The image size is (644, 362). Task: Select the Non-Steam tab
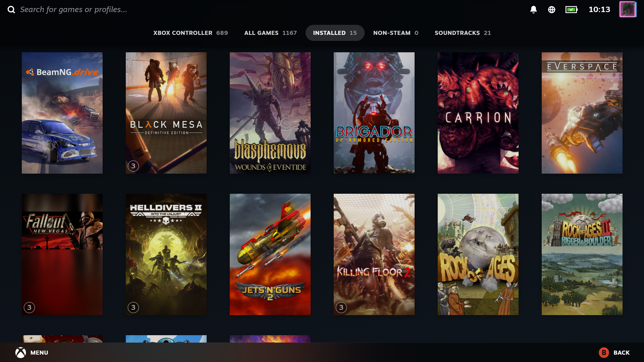point(395,33)
